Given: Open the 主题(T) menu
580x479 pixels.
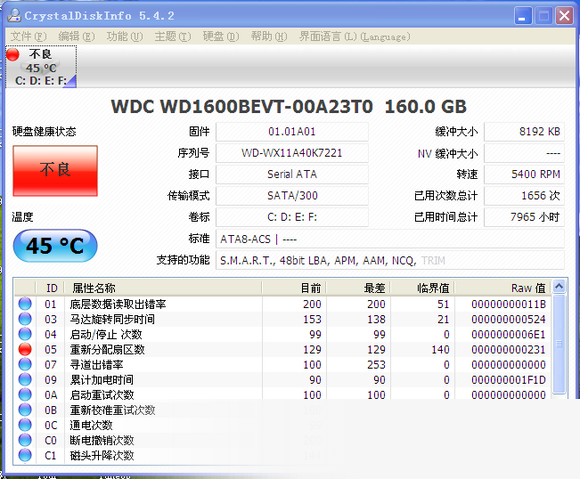Looking at the screenshot, I should pos(172,36).
